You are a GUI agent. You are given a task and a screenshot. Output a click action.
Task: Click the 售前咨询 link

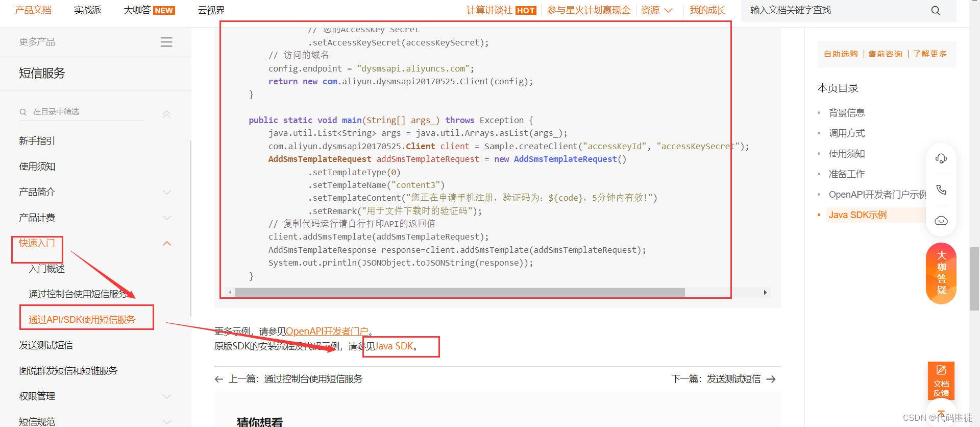[885, 54]
